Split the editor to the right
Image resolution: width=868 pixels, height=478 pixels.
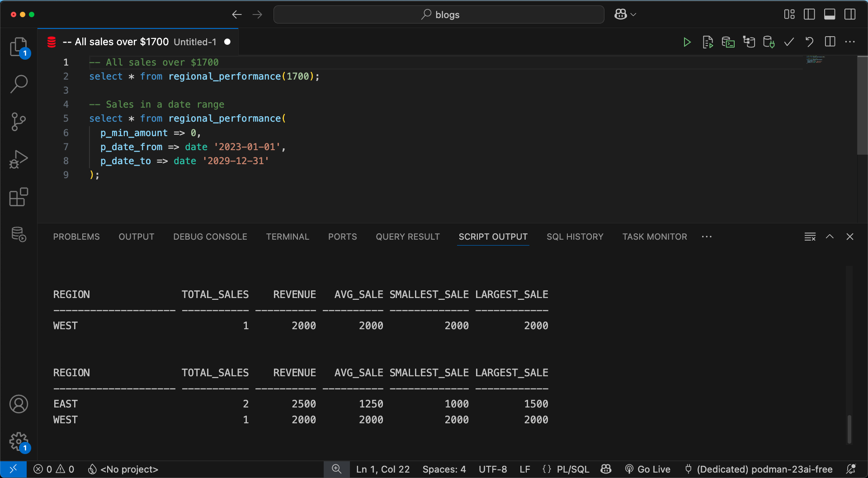(x=830, y=42)
